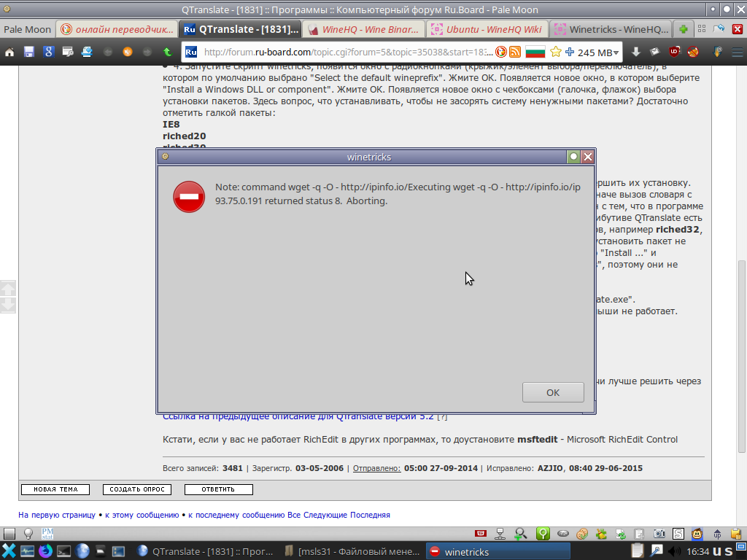Select the winetricks taskbar entry
747x560 pixels.
[x=498, y=551]
